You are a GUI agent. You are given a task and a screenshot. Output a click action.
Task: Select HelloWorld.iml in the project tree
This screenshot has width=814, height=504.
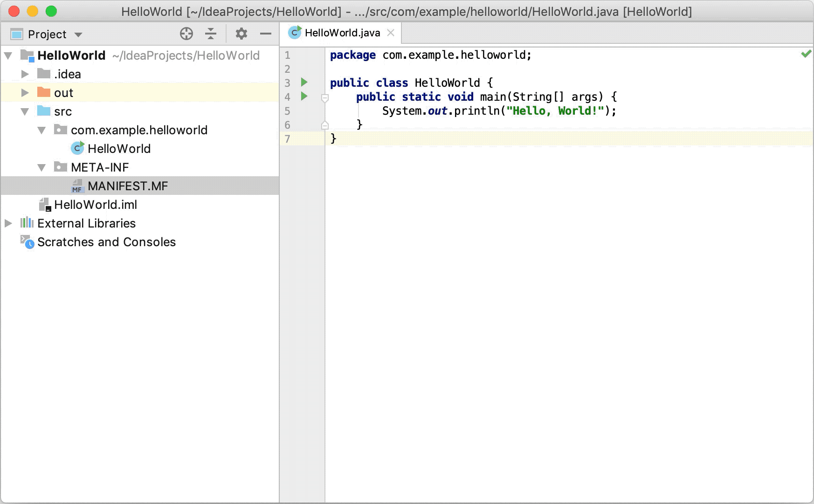(x=96, y=204)
